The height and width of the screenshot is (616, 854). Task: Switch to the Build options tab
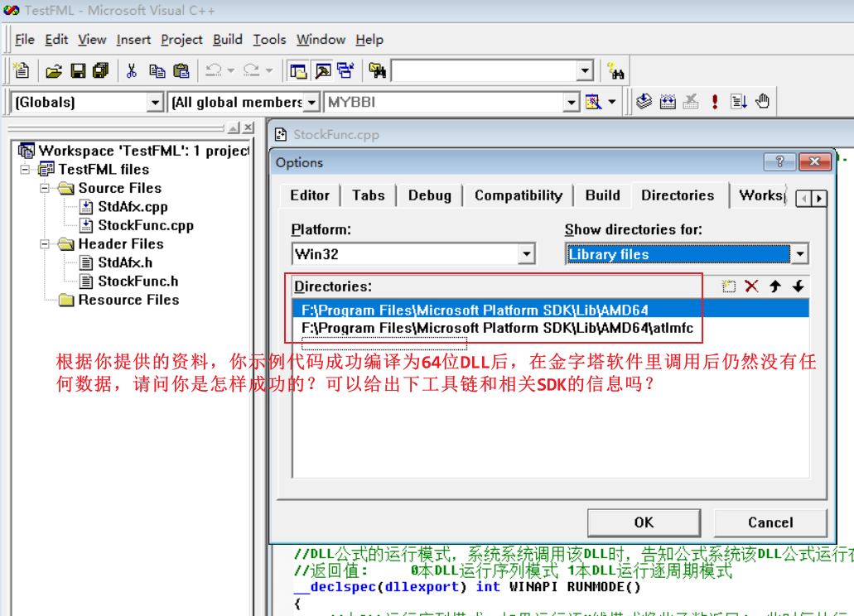pos(602,195)
